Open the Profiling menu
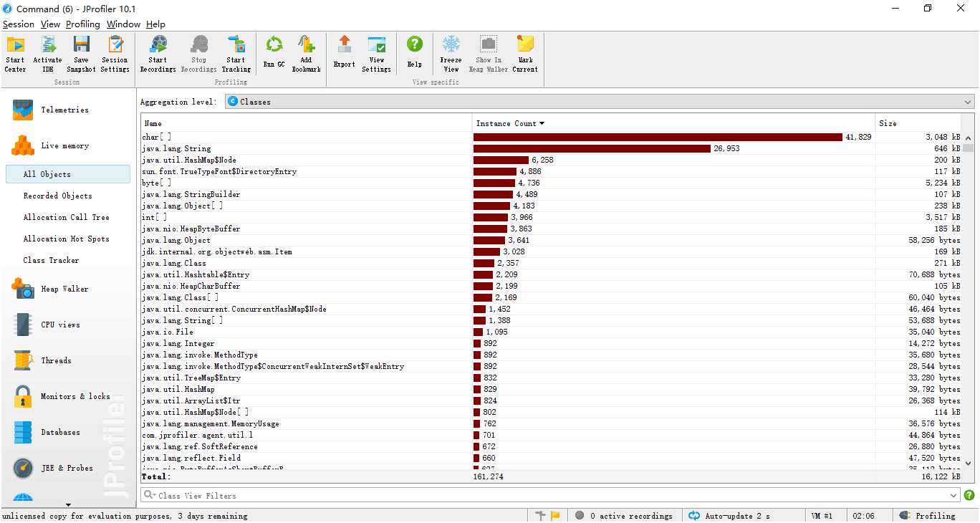Screen dimensions: 980x523 click(x=83, y=24)
